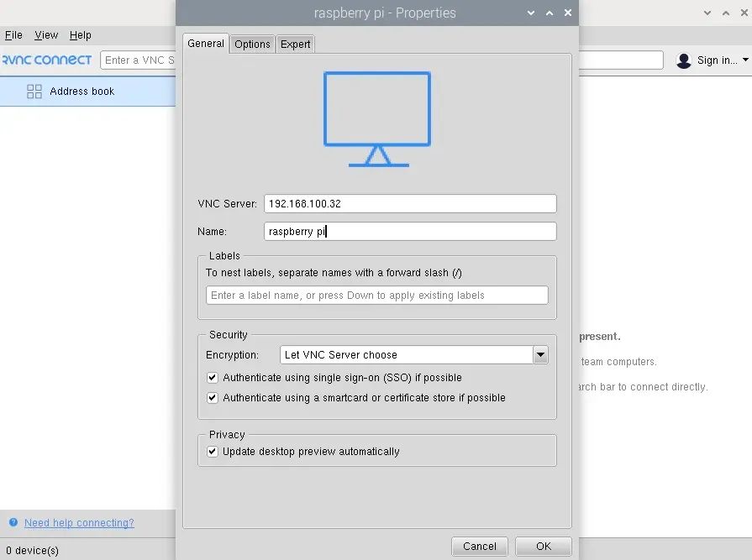Viewport: 752px width, 560px height.
Task: Minimize the Properties dialog window
Action: coord(531,13)
